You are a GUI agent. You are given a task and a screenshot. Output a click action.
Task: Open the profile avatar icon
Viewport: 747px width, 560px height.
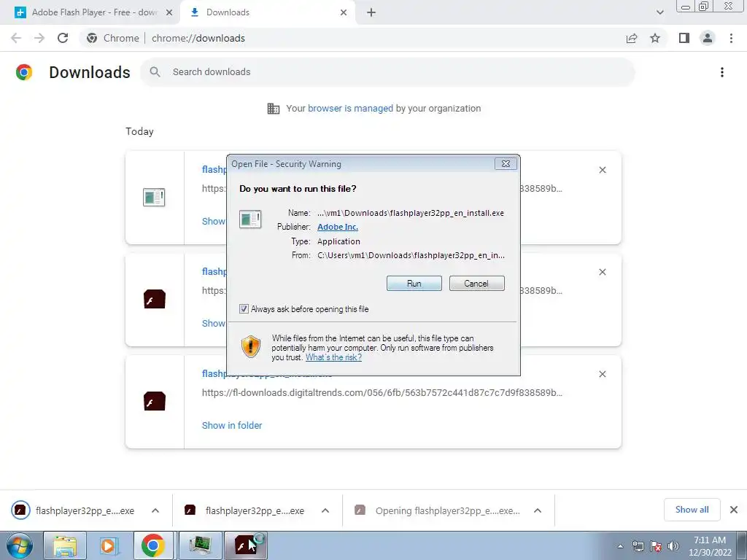coord(708,38)
